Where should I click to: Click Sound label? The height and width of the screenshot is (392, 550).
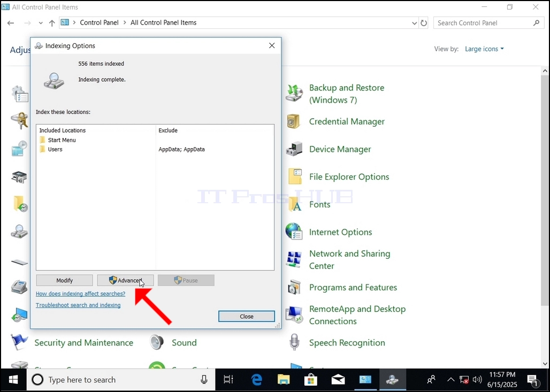point(184,343)
